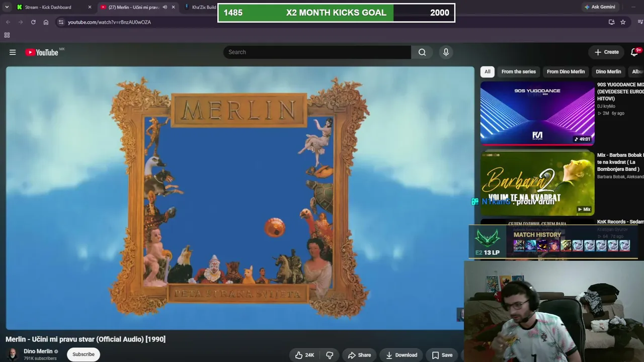Close the Merlin YouTube tab

tap(173, 8)
